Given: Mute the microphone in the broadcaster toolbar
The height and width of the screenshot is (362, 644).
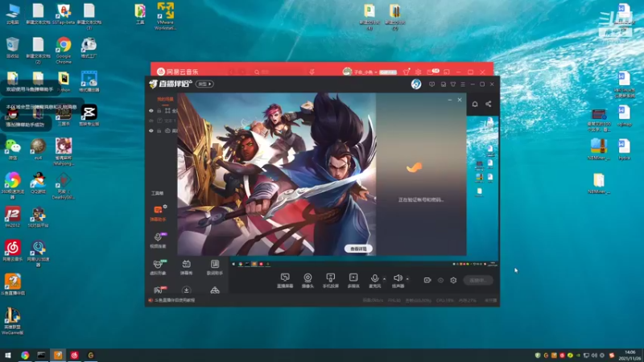Looking at the screenshot, I should [x=374, y=280].
